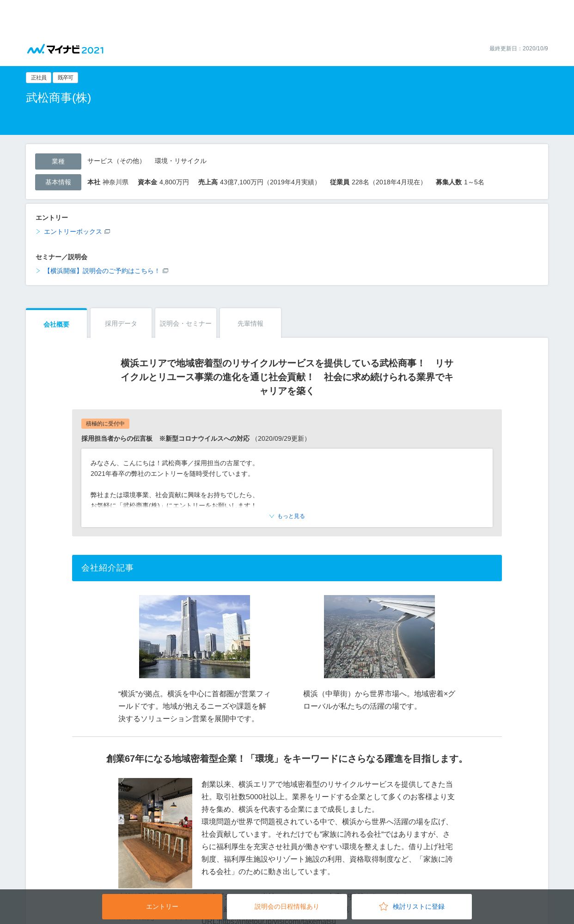Click the 資本金 4,800万円 text

163,182
